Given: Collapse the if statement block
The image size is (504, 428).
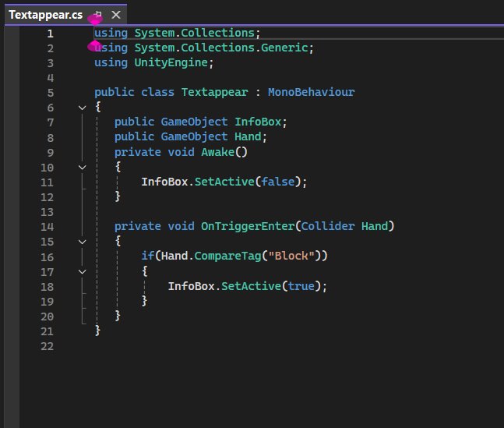Looking at the screenshot, I should [x=83, y=271].
